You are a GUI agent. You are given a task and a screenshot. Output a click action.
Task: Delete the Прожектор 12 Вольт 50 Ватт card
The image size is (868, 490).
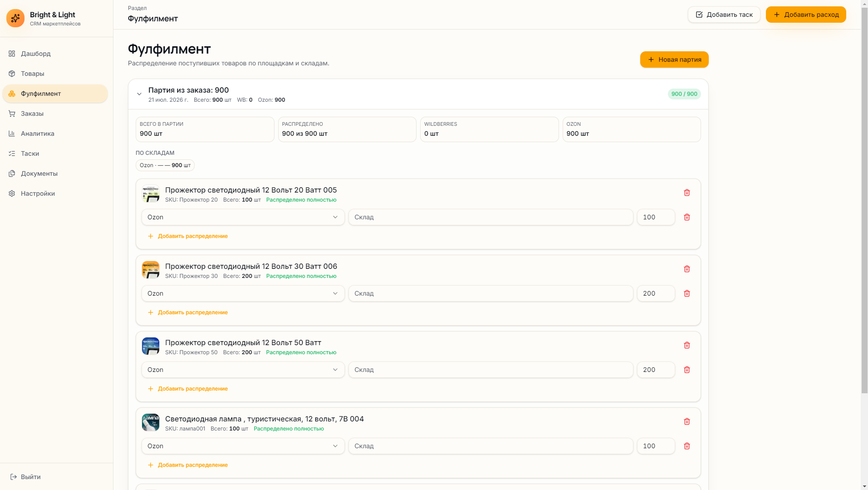(687, 345)
